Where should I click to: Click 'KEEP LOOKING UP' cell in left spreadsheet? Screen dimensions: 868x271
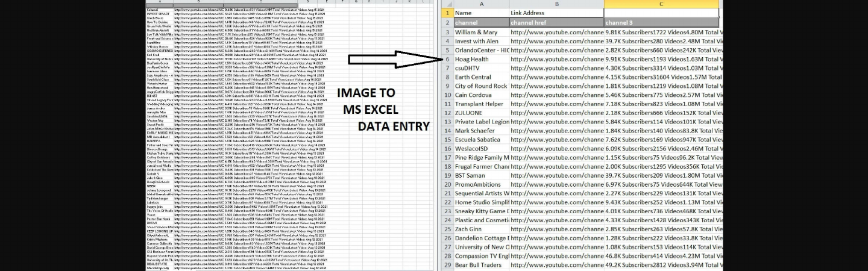159,231
